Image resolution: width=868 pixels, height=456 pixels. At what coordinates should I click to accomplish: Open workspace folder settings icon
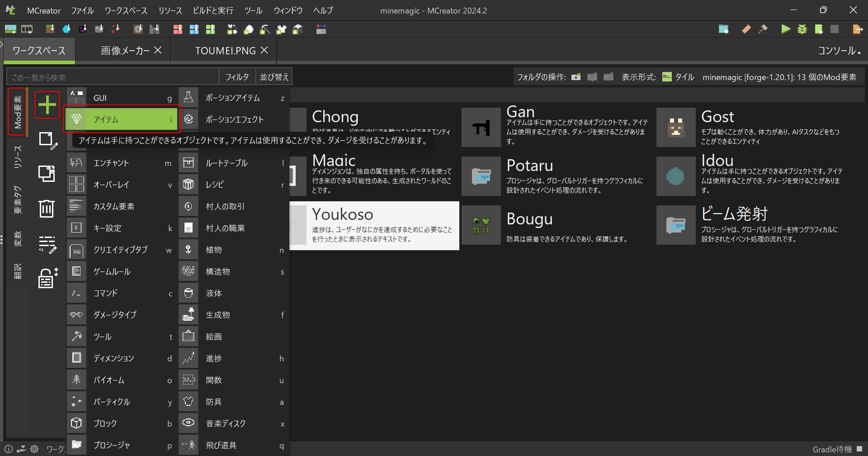[x=723, y=29]
